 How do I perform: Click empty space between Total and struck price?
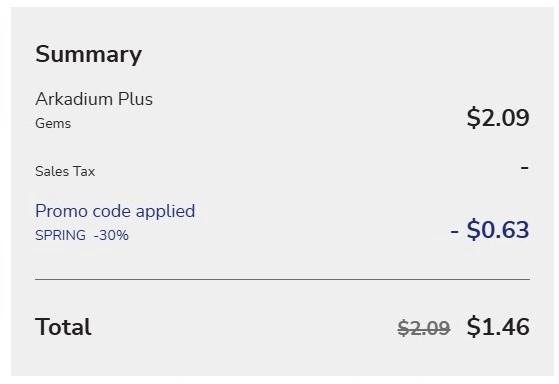(242, 327)
